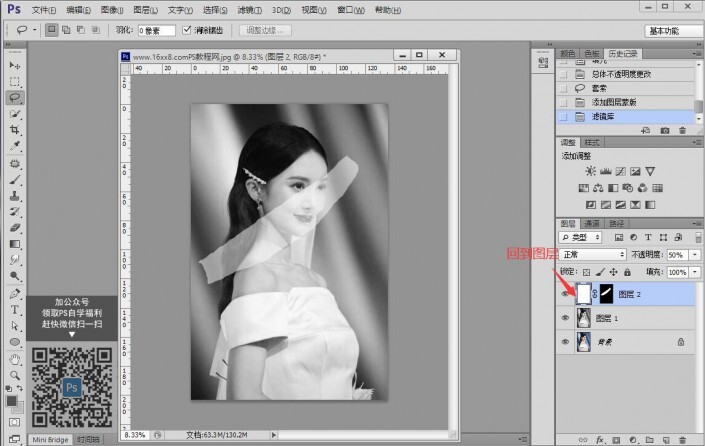Image resolution: width=705 pixels, height=446 pixels.
Task: Click the history snapshot camera icon
Action: [665, 131]
